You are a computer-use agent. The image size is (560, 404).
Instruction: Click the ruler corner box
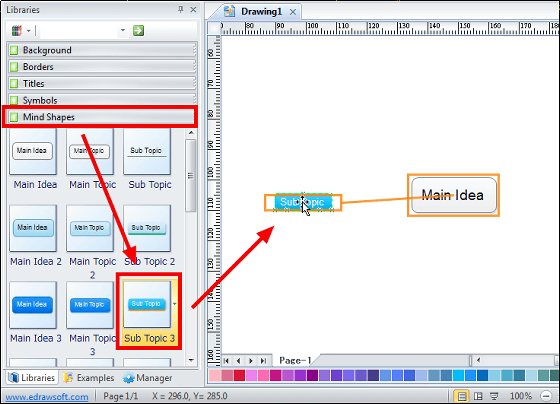(214, 28)
